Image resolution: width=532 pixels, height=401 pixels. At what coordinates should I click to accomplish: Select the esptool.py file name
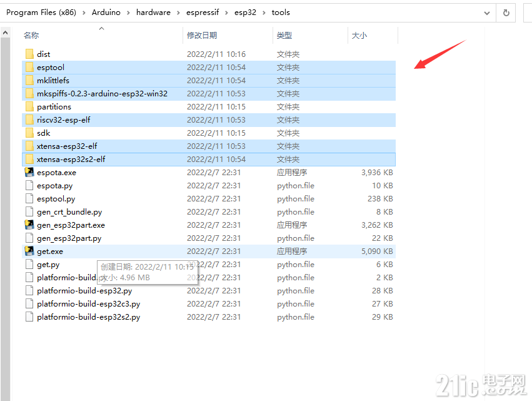pyautogui.click(x=56, y=199)
